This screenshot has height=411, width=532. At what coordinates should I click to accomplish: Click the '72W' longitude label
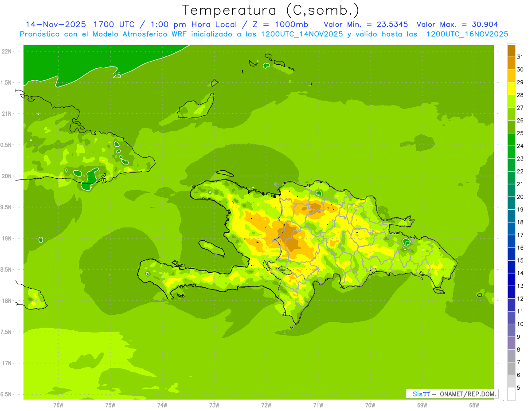click(266, 405)
